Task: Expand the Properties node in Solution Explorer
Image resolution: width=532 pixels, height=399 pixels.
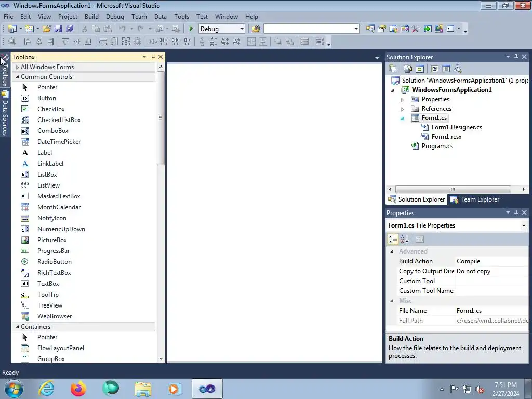Action: [403, 100]
